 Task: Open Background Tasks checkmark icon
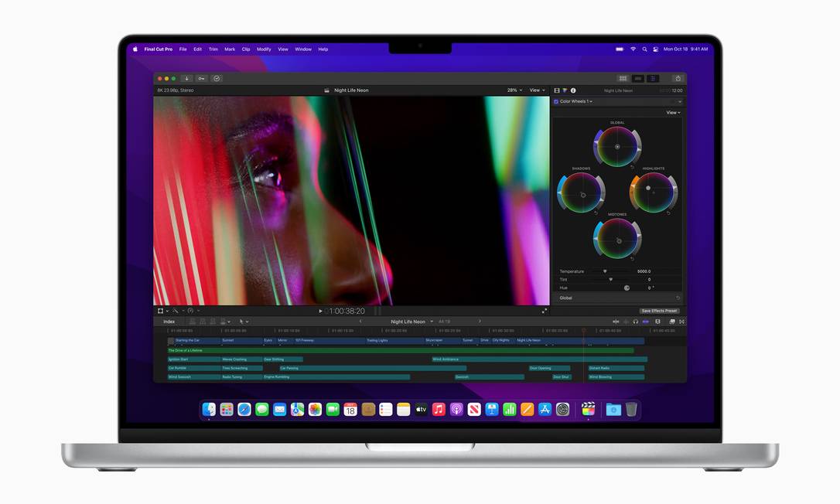coord(217,78)
